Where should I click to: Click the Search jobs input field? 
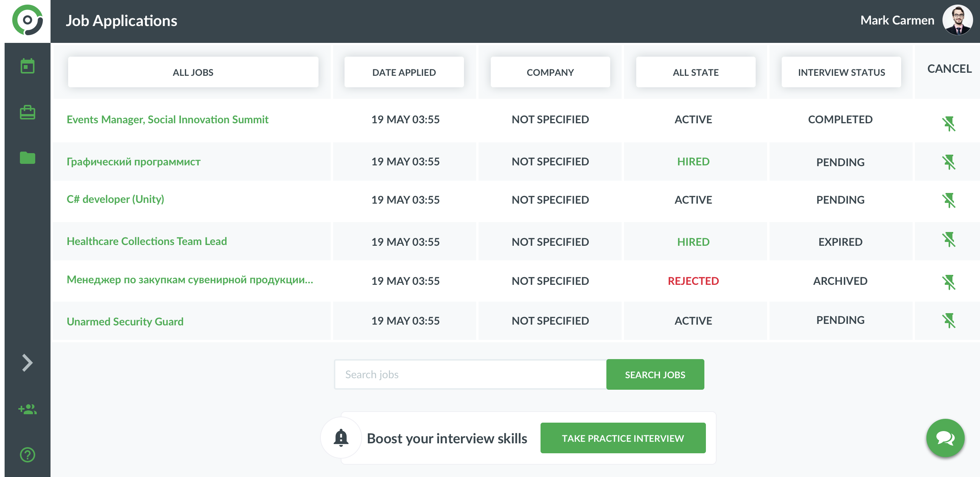click(x=470, y=374)
